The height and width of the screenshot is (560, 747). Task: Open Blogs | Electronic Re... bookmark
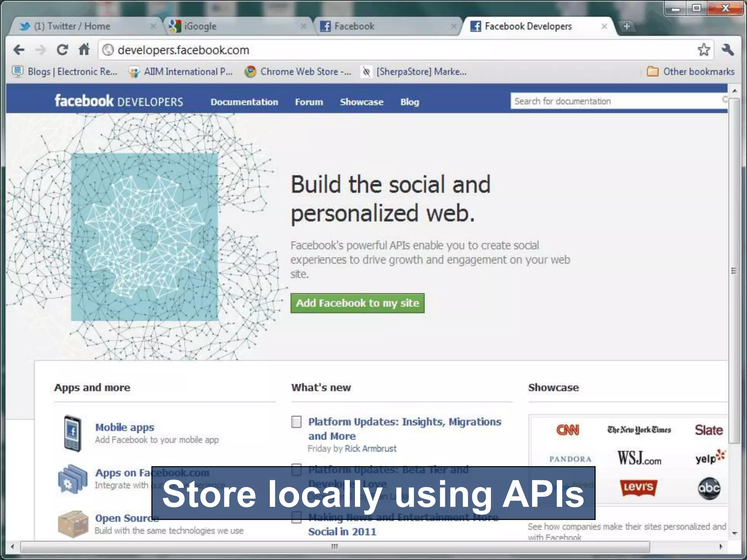tap(65, 71)
